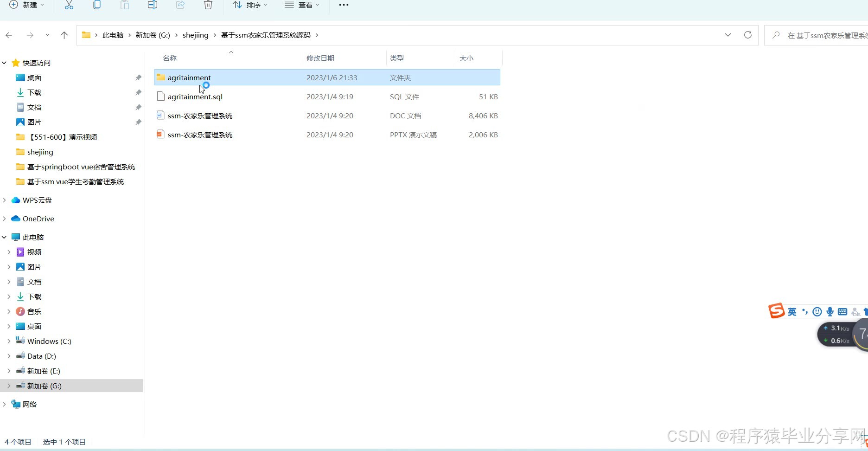Click the 音乐 icon in sidebar
868x451 pixels.
(20, 311)
